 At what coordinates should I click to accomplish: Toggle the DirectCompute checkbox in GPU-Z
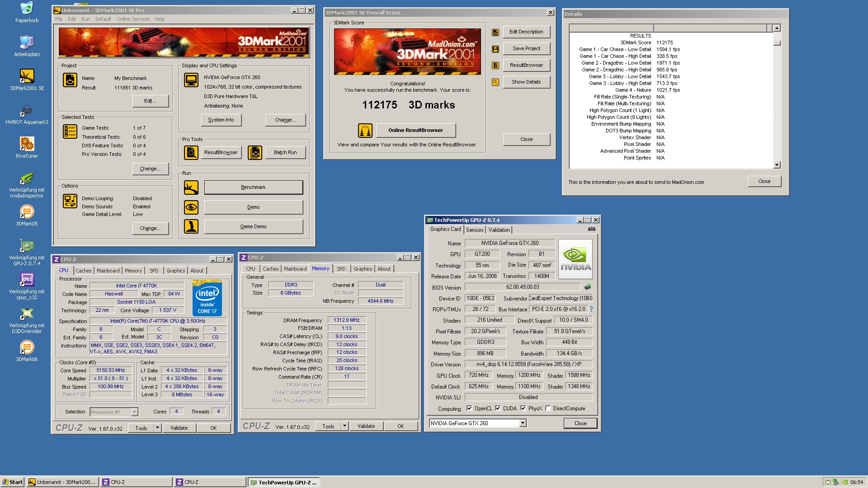(548, 408)
